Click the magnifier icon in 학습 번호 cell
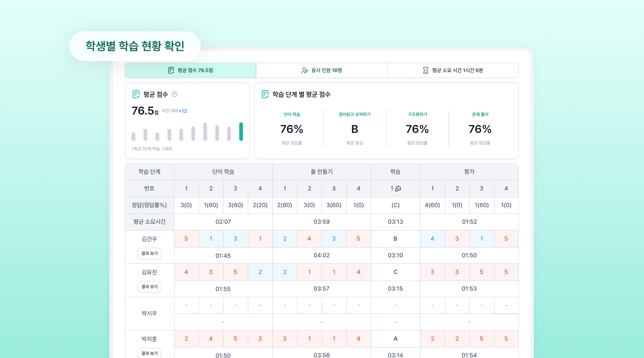The width and height of the screenshot is (644, 358). 398,189
